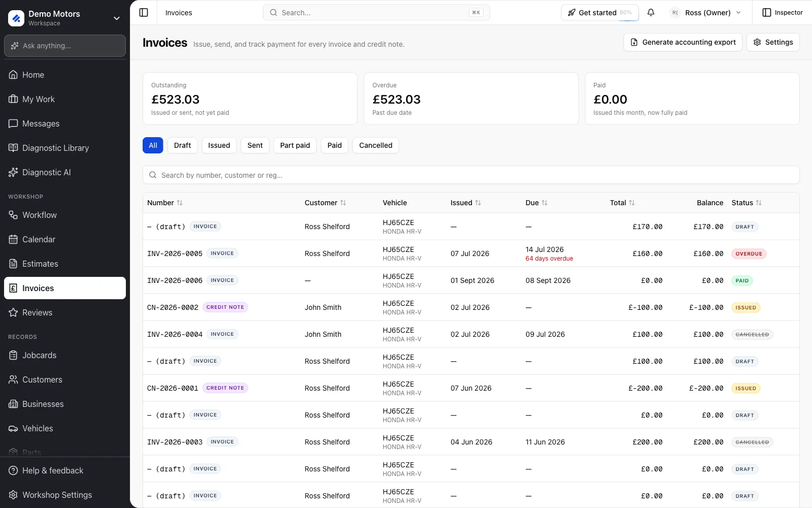Filter invoices by Cancelled

[x=376, y=145]
